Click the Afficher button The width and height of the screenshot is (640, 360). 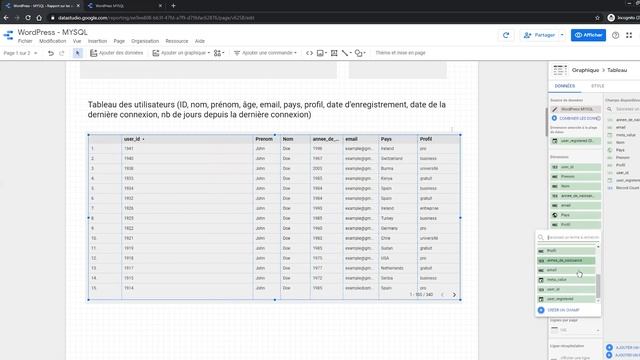click(588, 35)
